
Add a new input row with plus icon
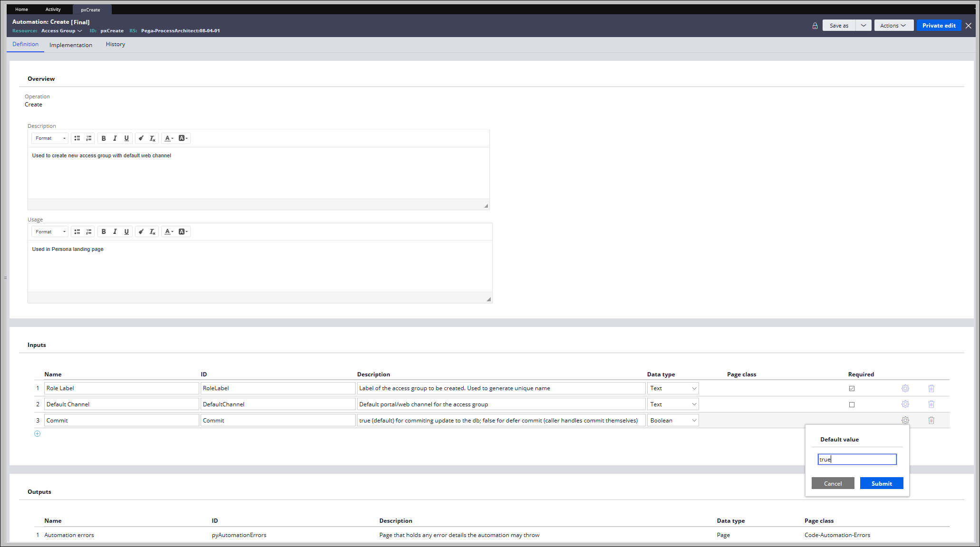38,434
